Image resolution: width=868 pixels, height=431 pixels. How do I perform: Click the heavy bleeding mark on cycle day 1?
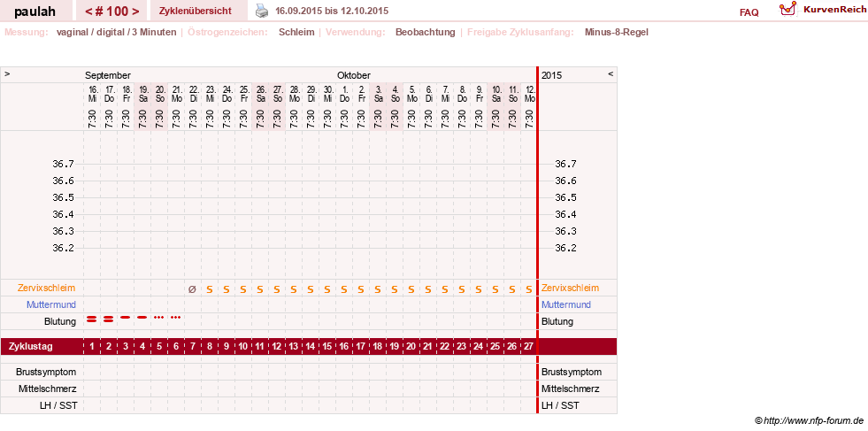tap(92, 318)
